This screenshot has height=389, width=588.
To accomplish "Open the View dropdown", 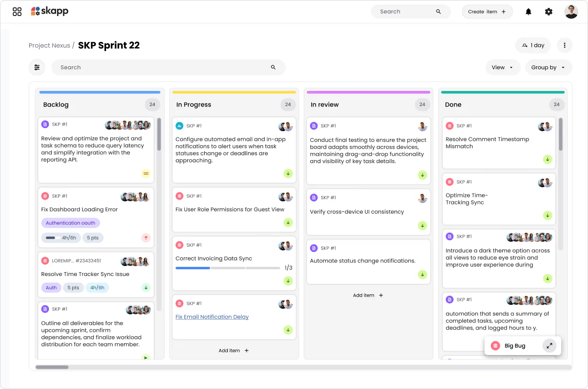I will [x=503, y=67].
